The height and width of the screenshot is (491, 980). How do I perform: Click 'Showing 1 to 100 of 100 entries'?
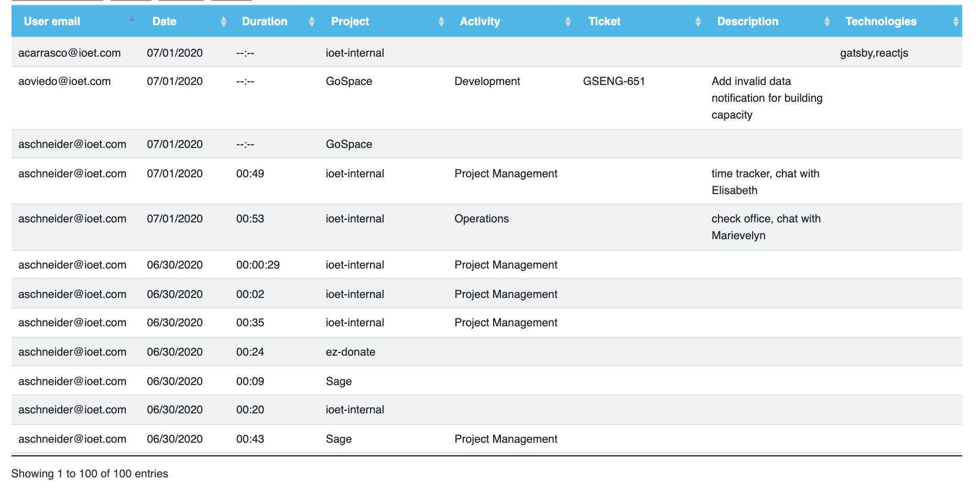90,474
